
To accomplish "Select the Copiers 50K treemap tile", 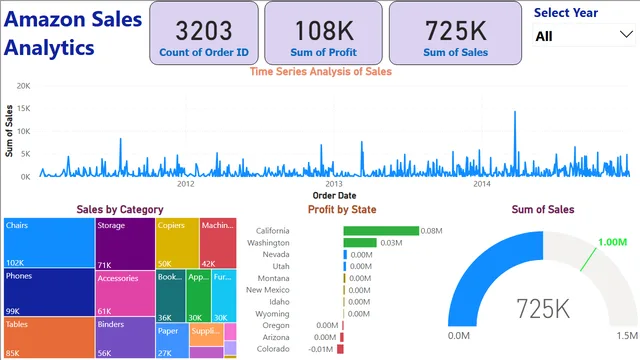I will (177, 243).
